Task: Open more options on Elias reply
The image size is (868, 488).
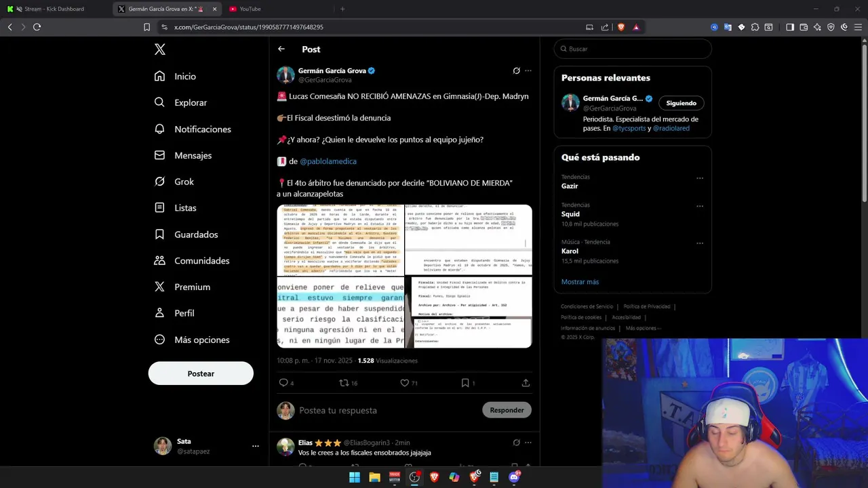Action: tap(528, 443)
